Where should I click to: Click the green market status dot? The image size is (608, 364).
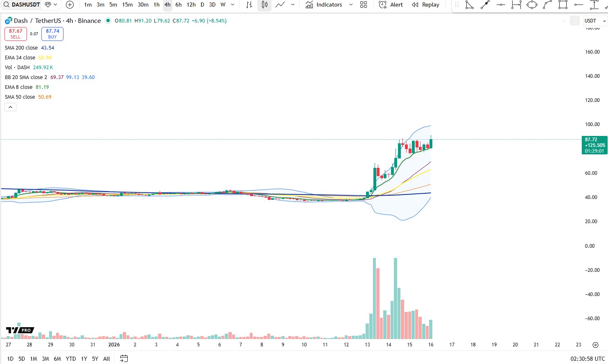(108, 20)
